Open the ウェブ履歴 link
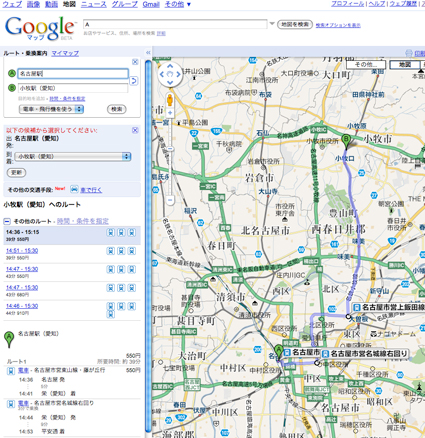425x438 pixels. [x=403, y=4]
